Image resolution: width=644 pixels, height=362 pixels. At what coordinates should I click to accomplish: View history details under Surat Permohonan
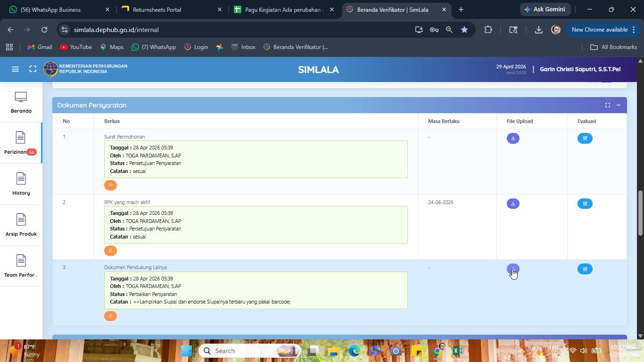tap(110, 185)
